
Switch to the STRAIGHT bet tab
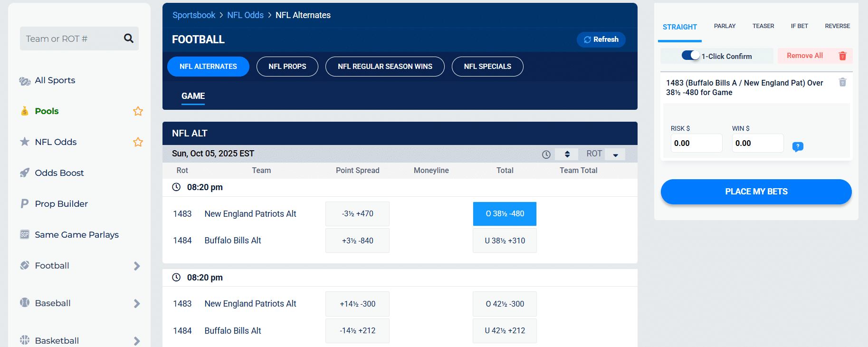click(679, 27)
